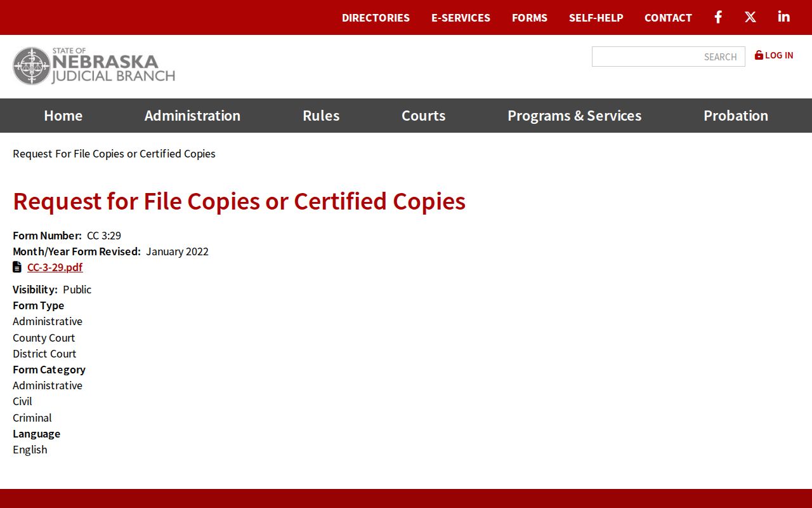Image resolution: width=812 pixels, height=508 pixels.
Task: Open the E-Services menu
Action: (461, 18)
